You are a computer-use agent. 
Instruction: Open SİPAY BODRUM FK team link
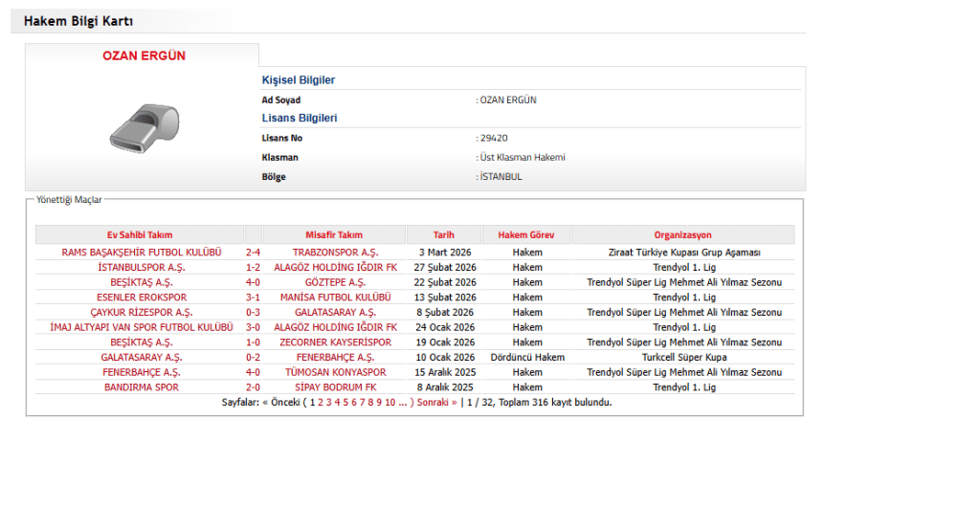click(x=335, y=387)
